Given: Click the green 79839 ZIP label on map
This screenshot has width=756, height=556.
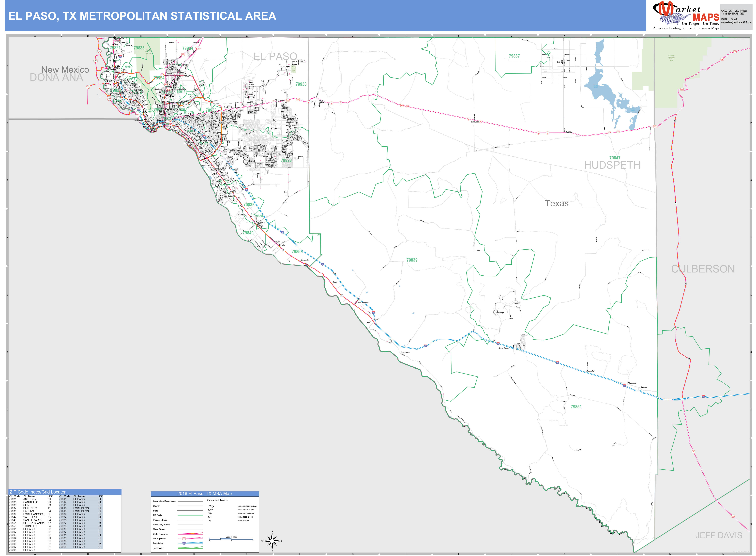Looking at the screenshot, I should pos(412,260).
